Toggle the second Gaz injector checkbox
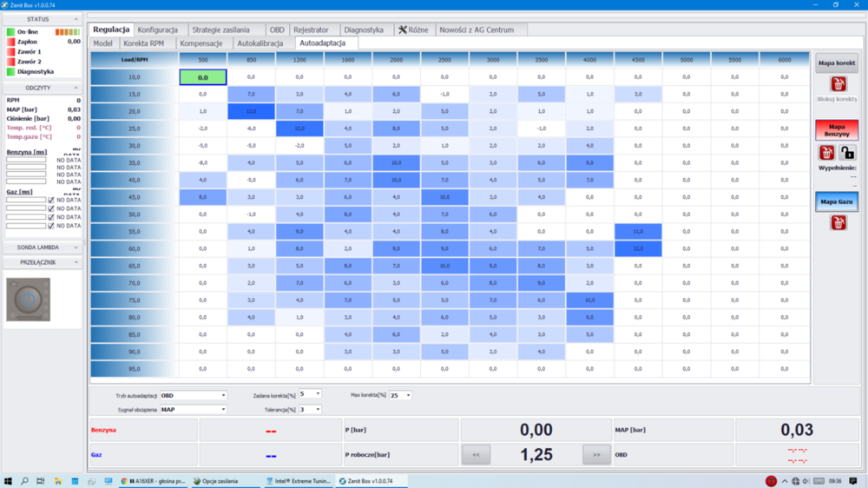This screenshot has width=868, height=488. point(51,209)
